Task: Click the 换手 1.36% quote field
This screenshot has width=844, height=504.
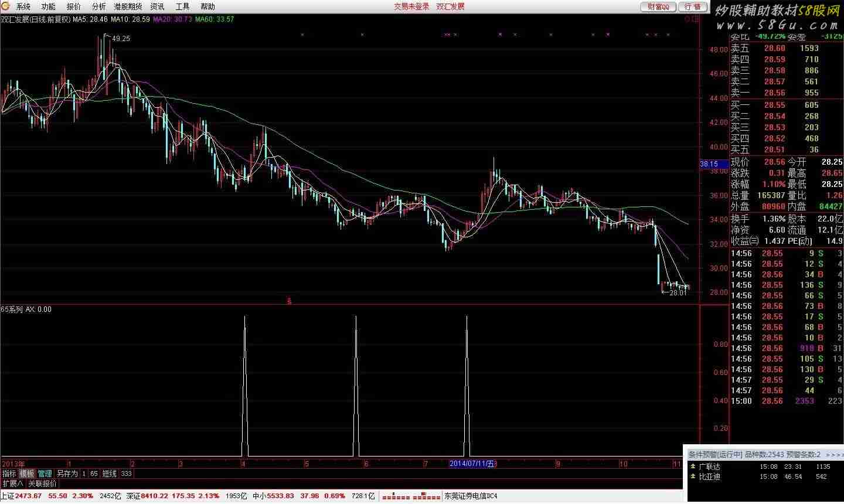Action: click(758, 219)
